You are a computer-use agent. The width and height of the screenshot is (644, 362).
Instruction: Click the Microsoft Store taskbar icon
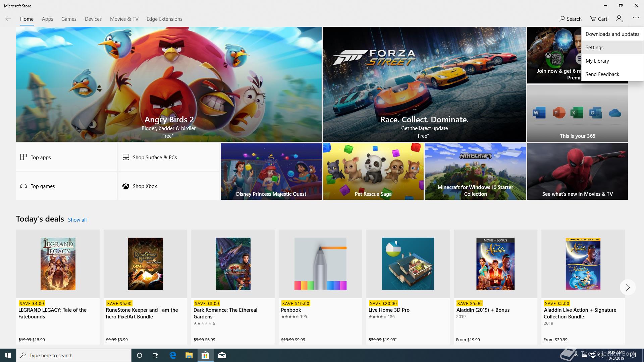pos(205,355)
